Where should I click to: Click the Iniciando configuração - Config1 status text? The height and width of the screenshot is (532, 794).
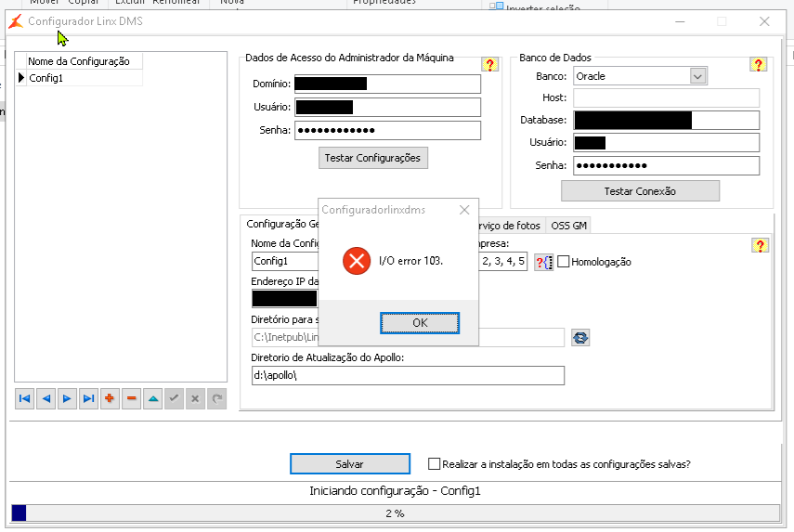pos(395,490)
